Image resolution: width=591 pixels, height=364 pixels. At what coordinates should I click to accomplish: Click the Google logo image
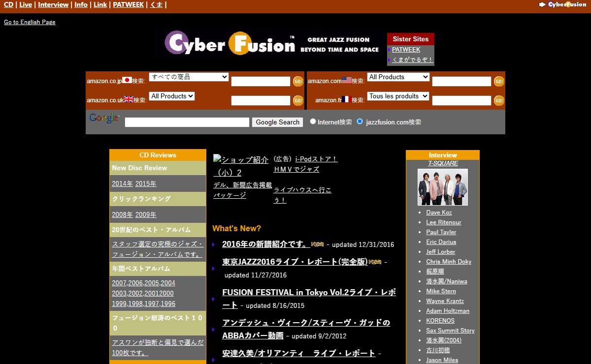tap(104, 118)
